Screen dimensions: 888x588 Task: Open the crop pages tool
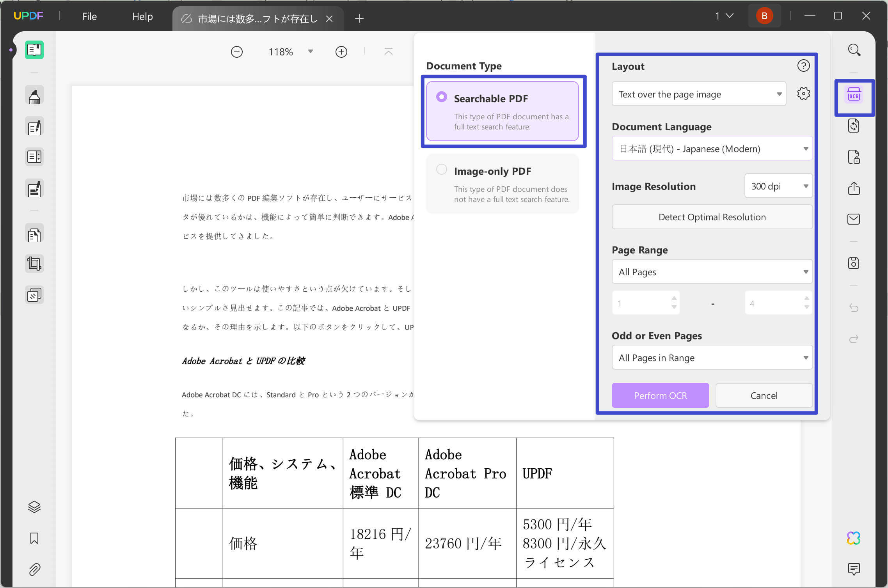pos(34,263)
